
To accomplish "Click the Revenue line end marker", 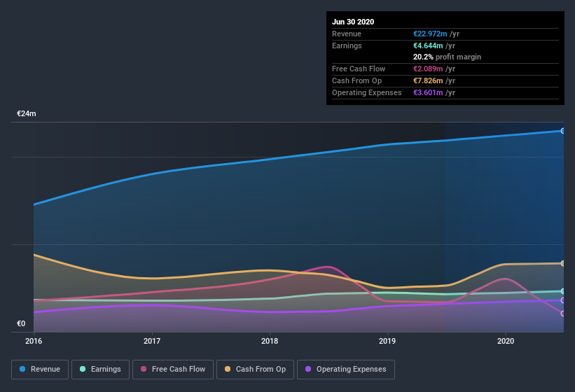I will coord(563,131).
